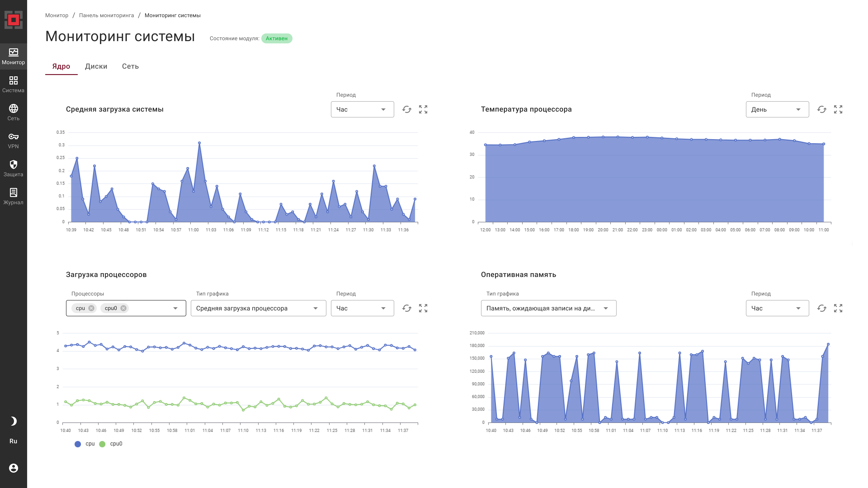Image resolution: width=868 pixels, height=488 pixels.
Task: Open the Сеть globe sidebar item
Action: coord(14,113)
